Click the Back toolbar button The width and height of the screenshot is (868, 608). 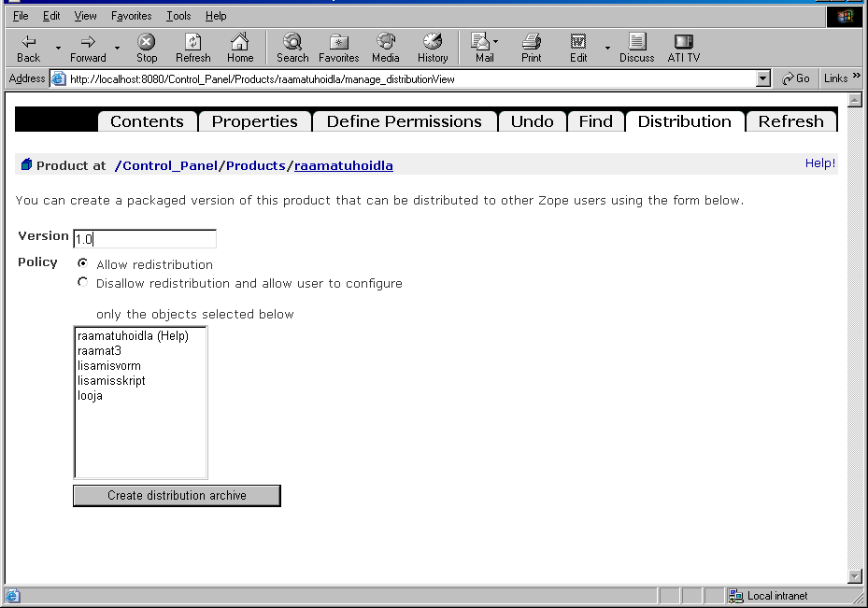pyautogui.click(x=28, y=49)
